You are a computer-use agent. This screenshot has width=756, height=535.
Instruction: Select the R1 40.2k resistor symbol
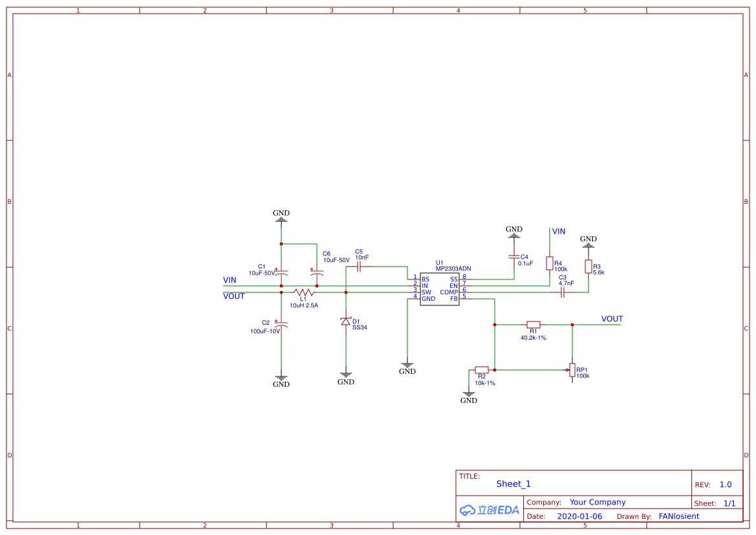click(534, 325)
